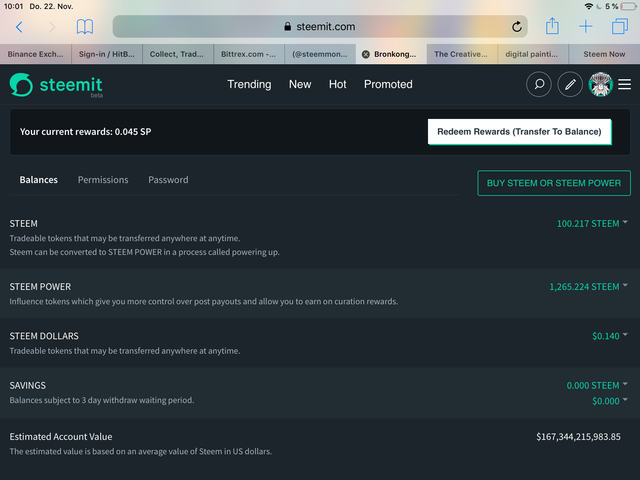
Task: Open the Safari share sheet icon
Action: click(552, 26)
